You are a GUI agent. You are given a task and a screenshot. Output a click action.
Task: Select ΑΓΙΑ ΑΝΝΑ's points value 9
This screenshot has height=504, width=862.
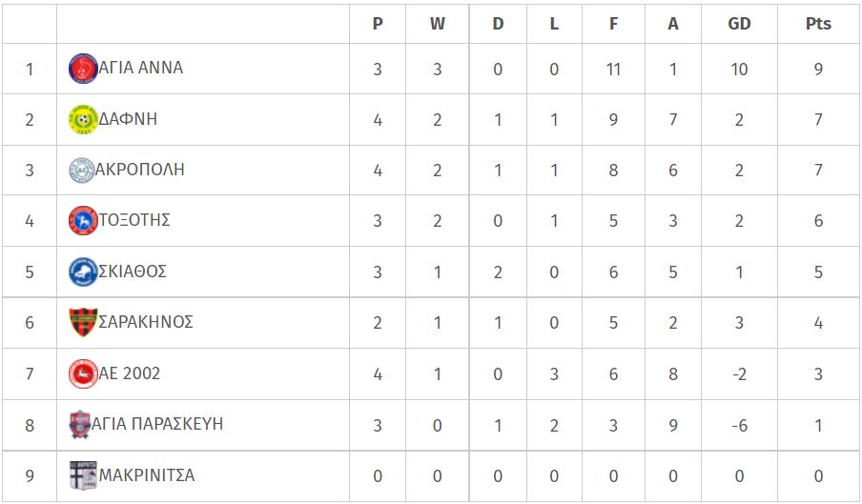(818, 70)
